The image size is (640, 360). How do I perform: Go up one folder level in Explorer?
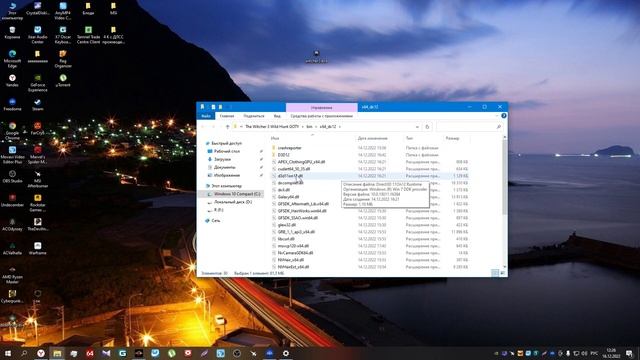point(227,127)
